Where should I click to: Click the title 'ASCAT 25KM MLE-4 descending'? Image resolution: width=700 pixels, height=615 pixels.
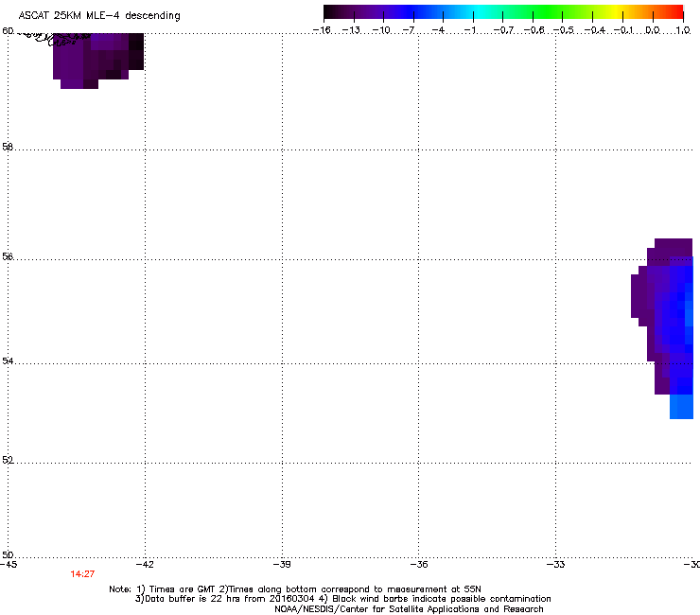(99, 16)
